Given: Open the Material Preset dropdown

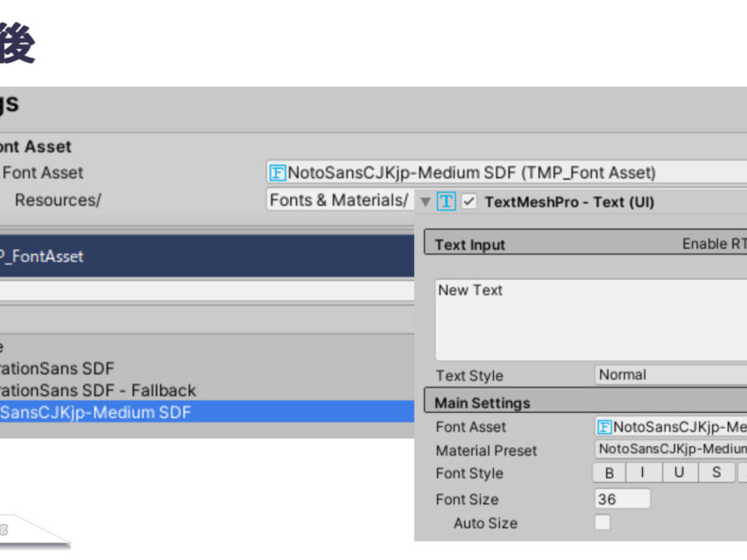Looking at the screenshot, I should click(670, 449).
